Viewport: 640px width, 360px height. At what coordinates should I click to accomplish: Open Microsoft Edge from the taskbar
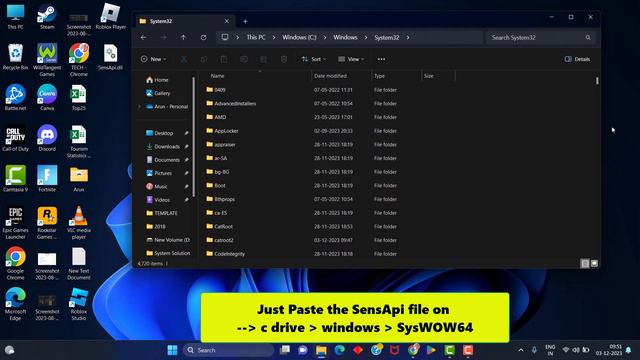[340, 350]
